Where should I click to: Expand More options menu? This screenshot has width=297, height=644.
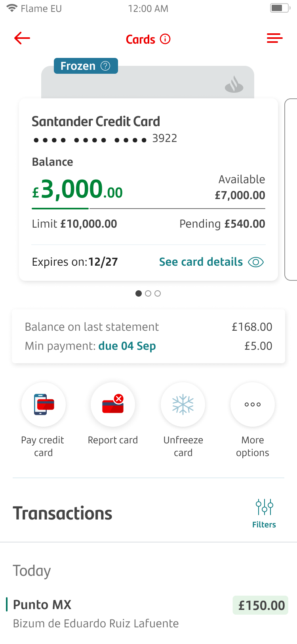tap(253, 404)
